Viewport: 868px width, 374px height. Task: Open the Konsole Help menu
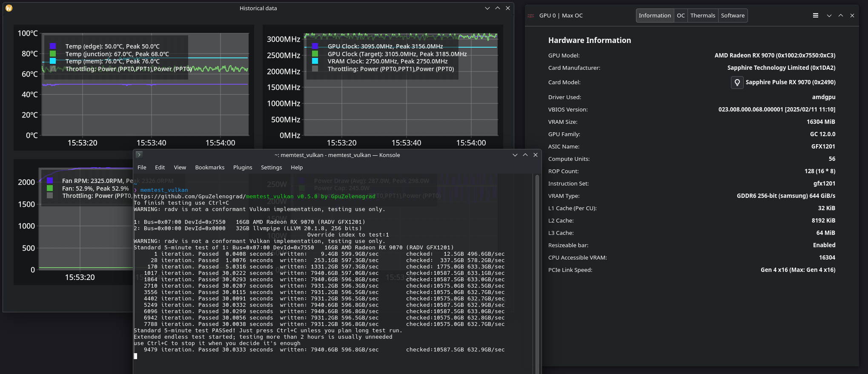[x=297, y=167]
